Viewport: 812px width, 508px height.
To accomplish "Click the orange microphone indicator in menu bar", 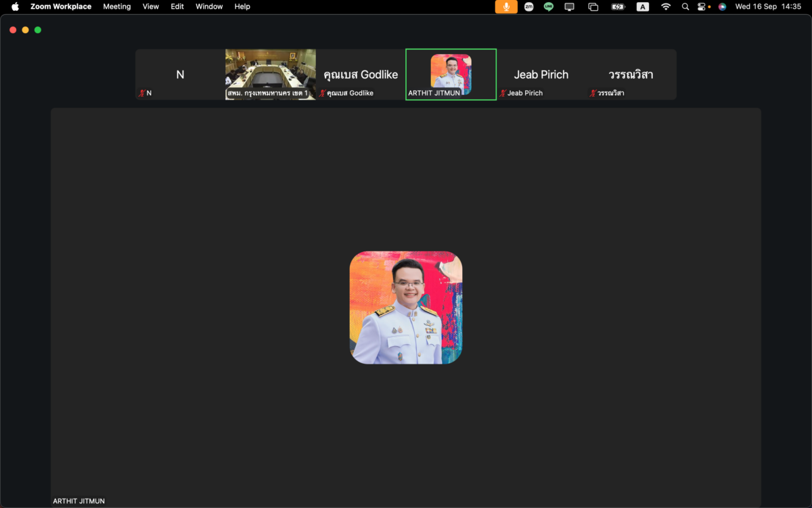I will [506, 7].
